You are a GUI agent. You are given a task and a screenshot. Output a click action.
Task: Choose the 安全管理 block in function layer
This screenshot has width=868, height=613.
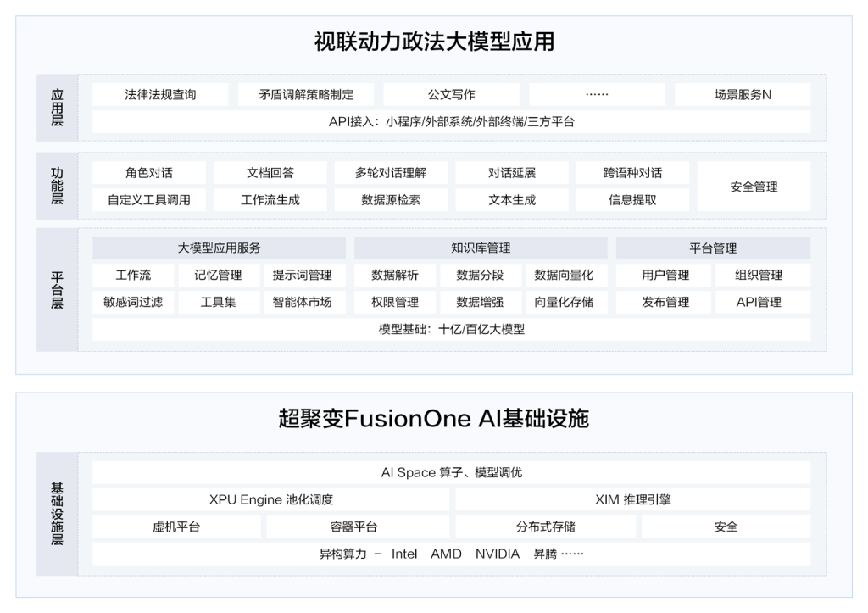(x=754, y=187)
